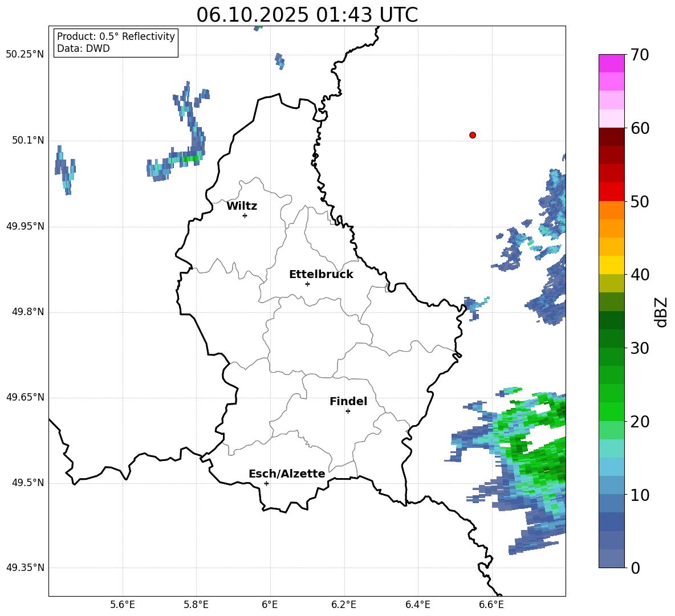This screenshot has height=616, width=675.
Task: Click the red dot marker on the map
Action: pyautogui.click(x=473, y=135)
